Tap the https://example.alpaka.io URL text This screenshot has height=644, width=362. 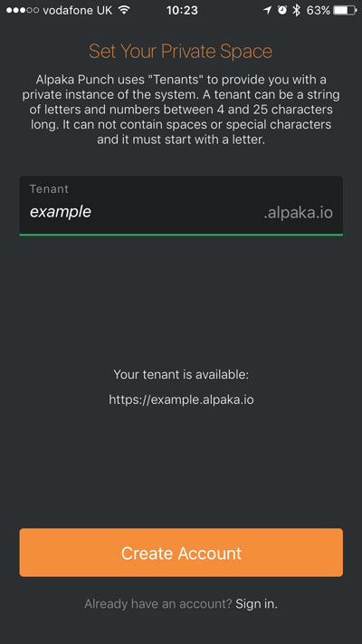(x=181, y=399)
